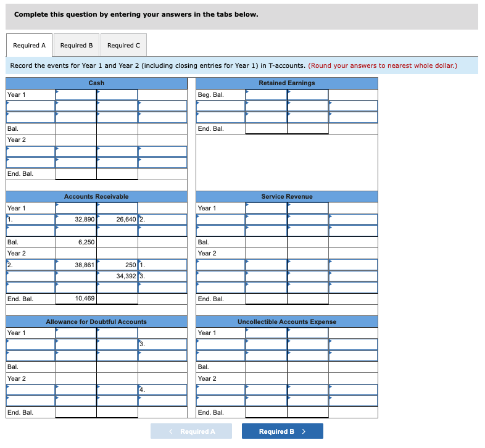The width and height of the screenshot is (485, 448).
Task: Click Service Revenue Year 1 debit field
Action: [266, 208]
